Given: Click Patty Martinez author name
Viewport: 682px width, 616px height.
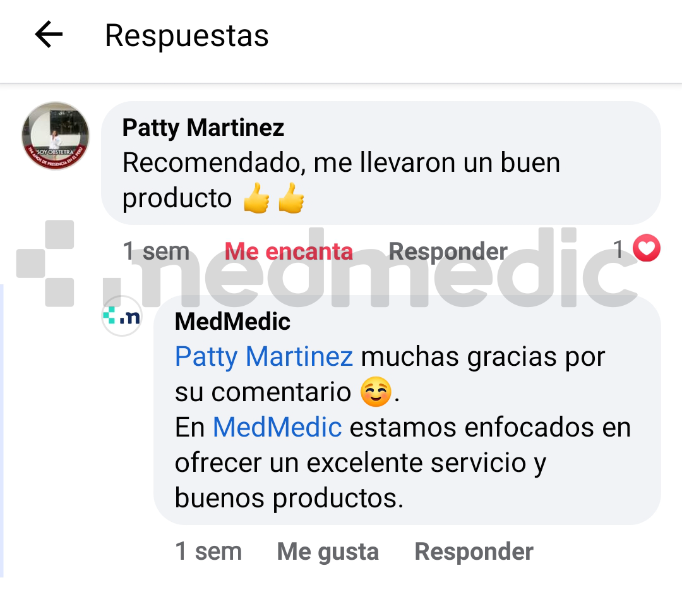Looking at the screenshot, I should click(203, 128).
